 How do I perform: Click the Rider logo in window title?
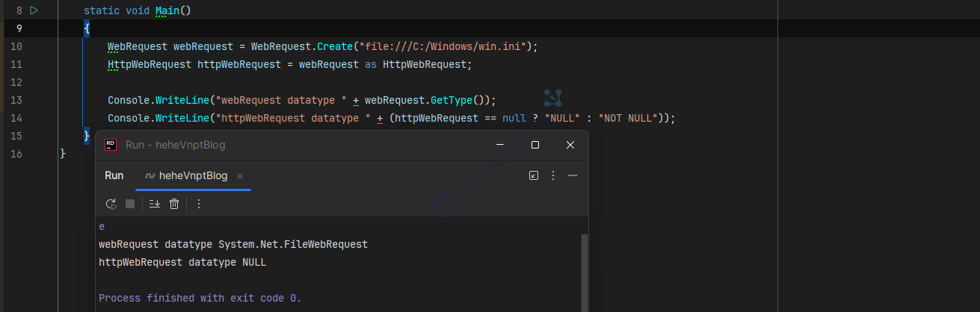[111, 145]
